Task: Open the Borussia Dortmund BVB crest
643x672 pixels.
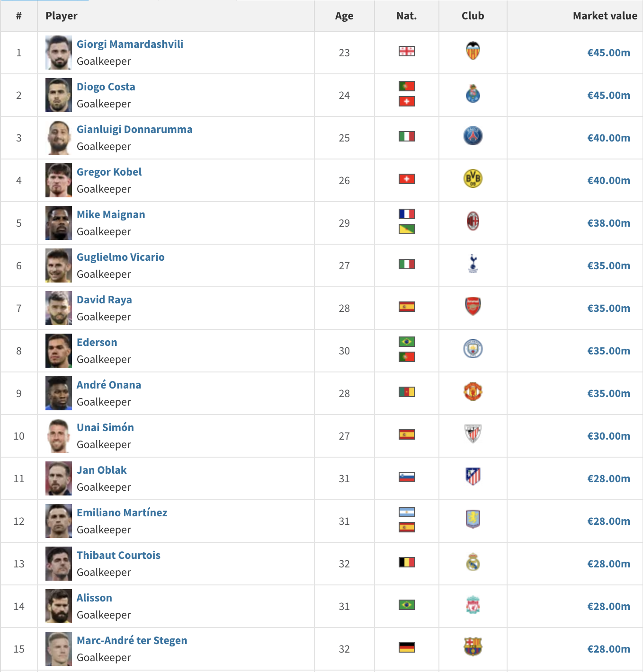Action: [473, 179]
